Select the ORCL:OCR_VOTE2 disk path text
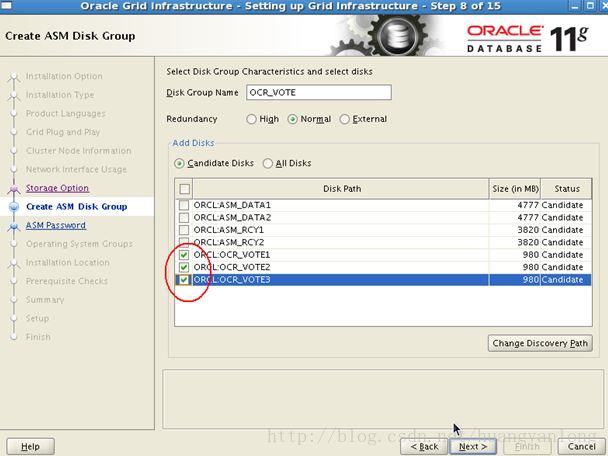This screenshot has height=456, width=608. coord(231,267)
